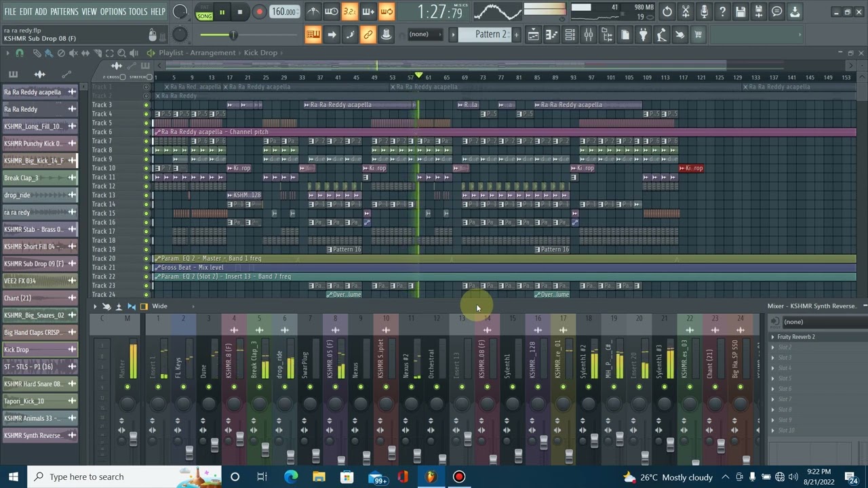Open the EDIT menu

(x=26, y=12)
